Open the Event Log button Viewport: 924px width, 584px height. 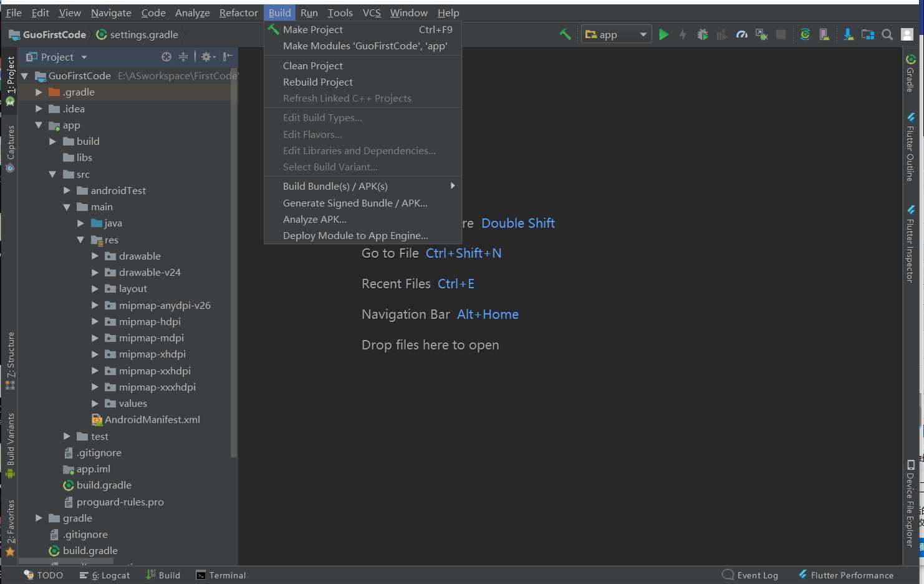[750, 575]
